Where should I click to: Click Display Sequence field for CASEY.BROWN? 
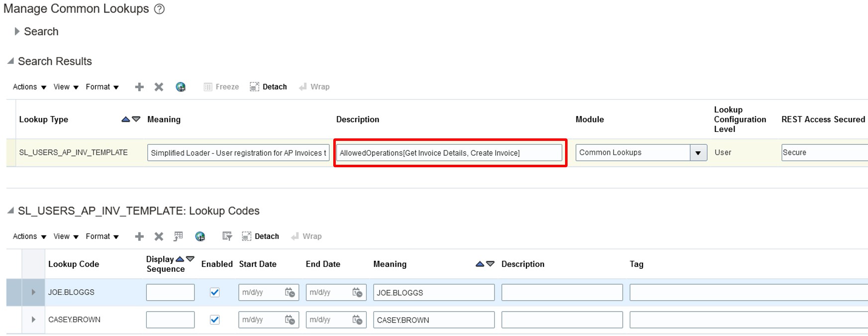pos(170,320)
